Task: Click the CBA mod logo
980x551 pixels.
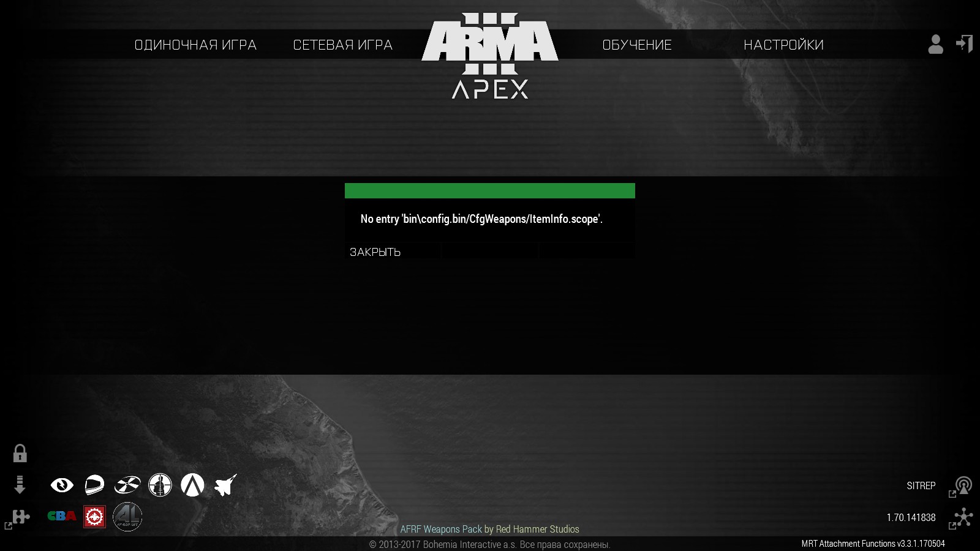Action: [62, 516]
